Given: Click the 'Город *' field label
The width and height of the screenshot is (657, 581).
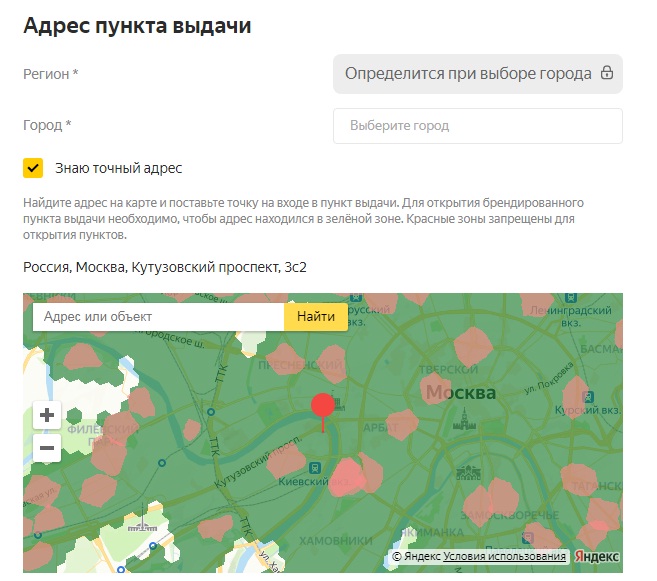Looking at the screenshot, I should coord(47,125).
